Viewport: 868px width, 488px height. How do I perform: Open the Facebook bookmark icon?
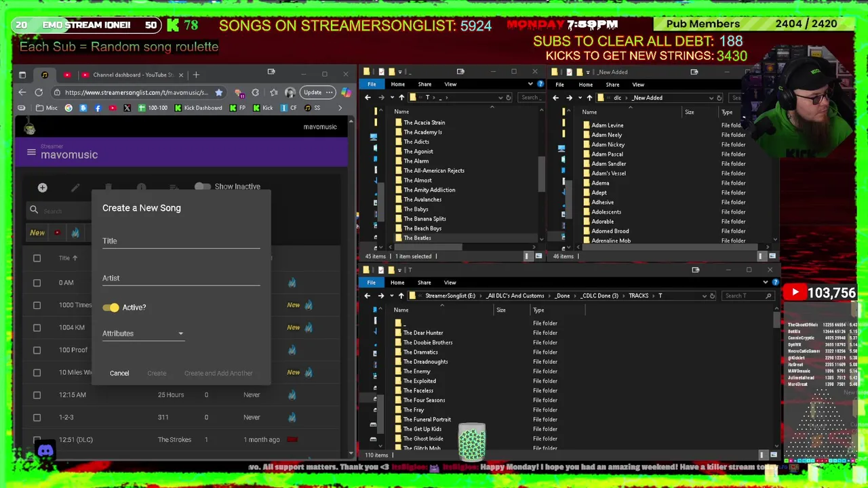pos(98,108)
